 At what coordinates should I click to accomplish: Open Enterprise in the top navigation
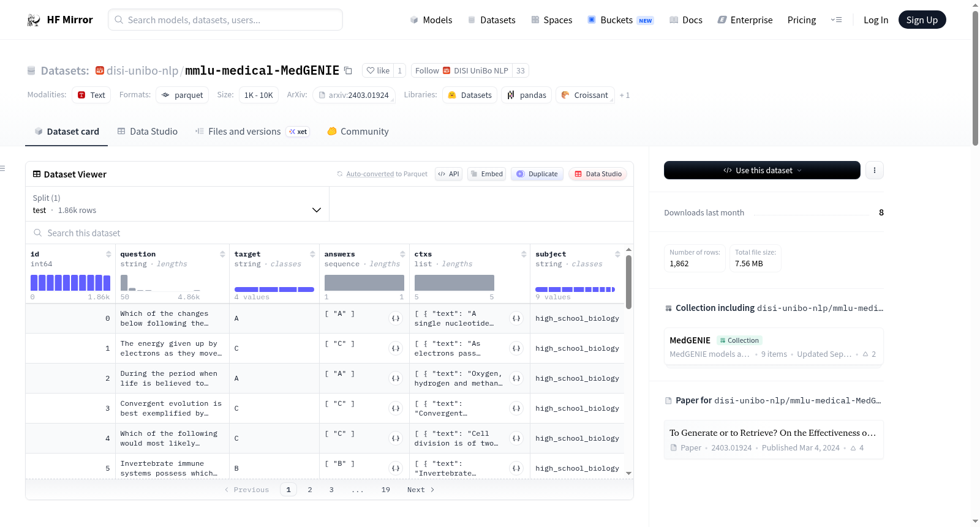tap(745, 20)
